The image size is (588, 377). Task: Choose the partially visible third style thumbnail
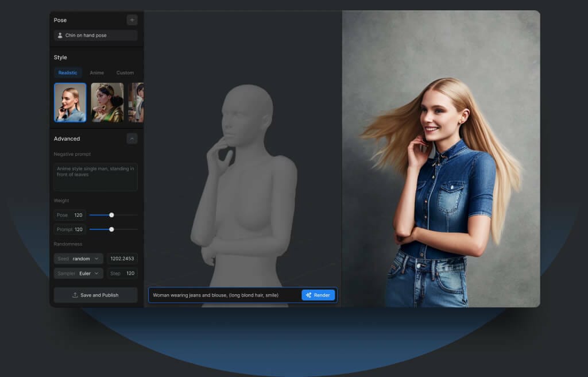click(x=136, y=102)
